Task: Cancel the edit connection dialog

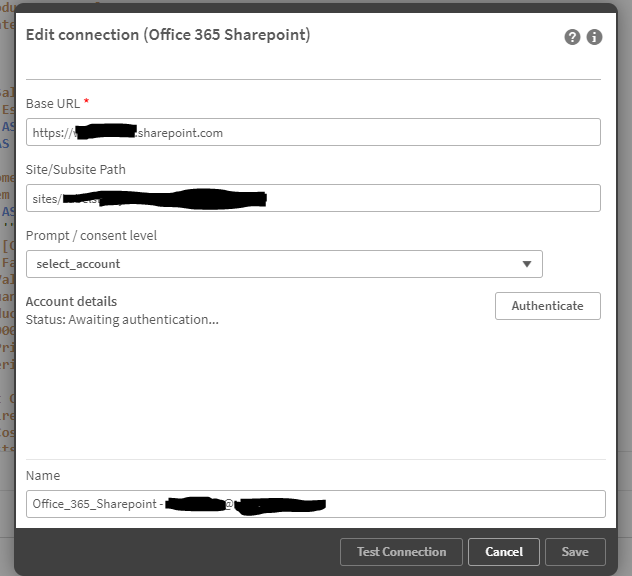Action: [x=504, y=552]
